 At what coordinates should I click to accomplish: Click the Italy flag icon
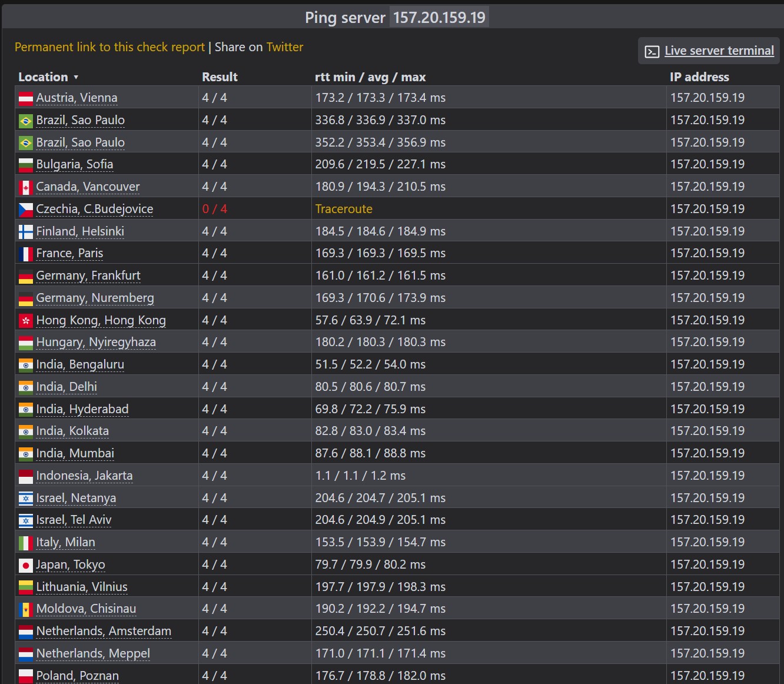[x=26, y=543]
